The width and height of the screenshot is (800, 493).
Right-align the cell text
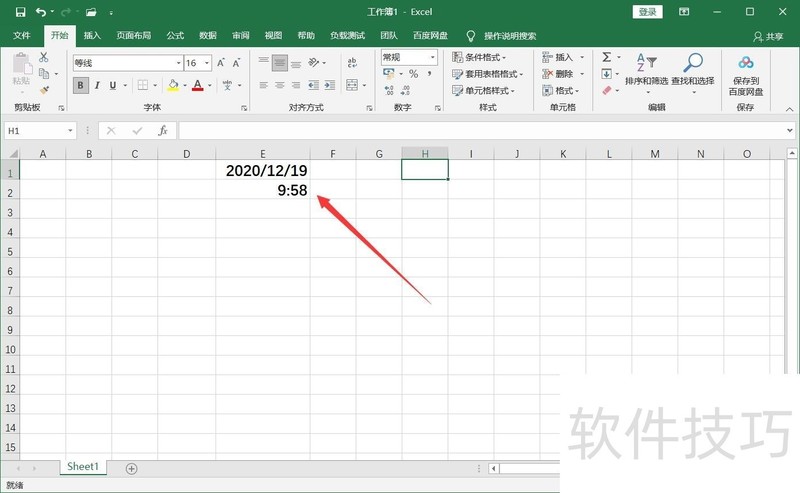pyautogui.click(x=296, y=85)
